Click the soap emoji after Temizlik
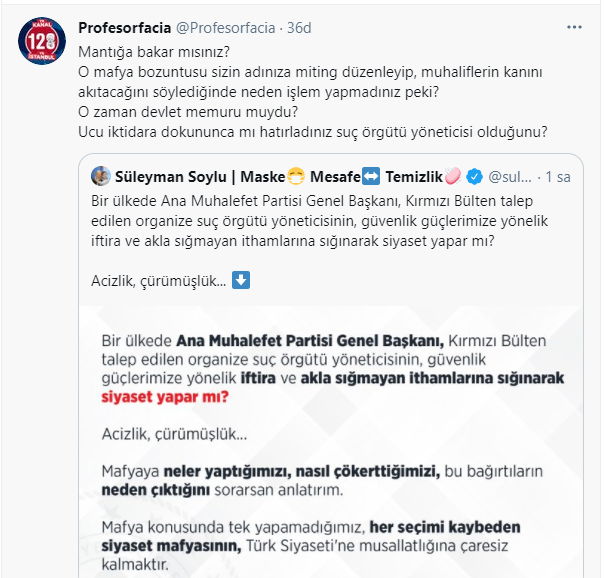The width and height of the screenshot is (604, 578). pos(452,177)
